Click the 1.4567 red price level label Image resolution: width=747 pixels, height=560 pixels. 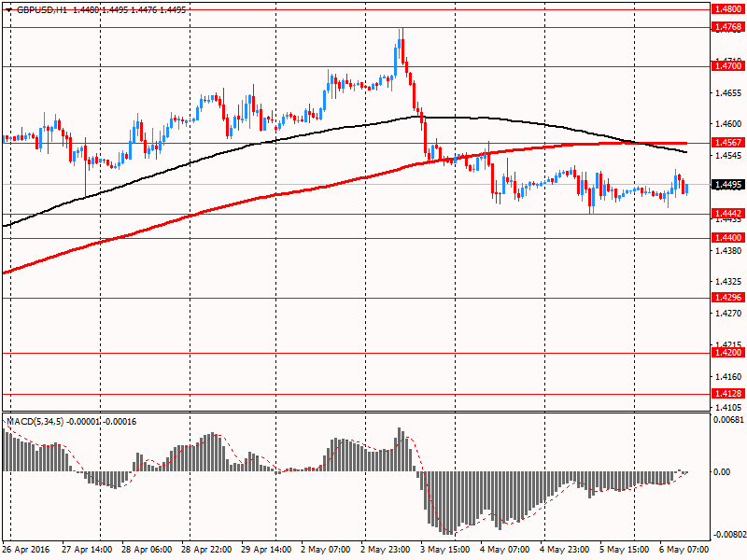click(728, 143)
